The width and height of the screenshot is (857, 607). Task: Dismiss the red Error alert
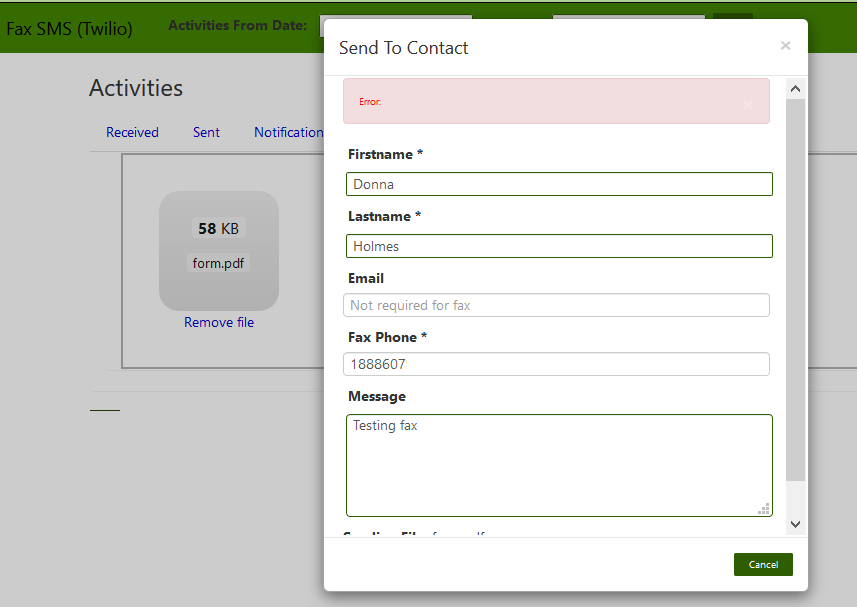[x=747, y=104]
